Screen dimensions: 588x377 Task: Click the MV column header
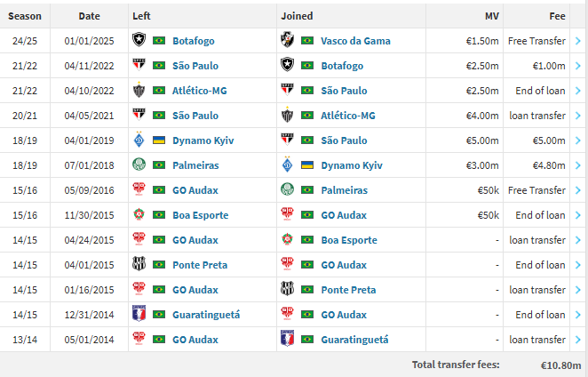(x=491, y=16)
